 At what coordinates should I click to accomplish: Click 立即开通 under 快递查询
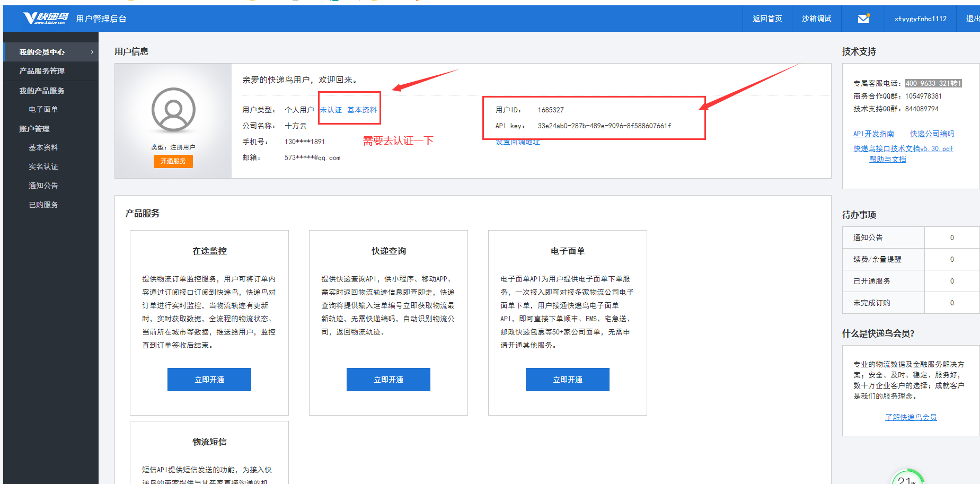click(389, 380)
